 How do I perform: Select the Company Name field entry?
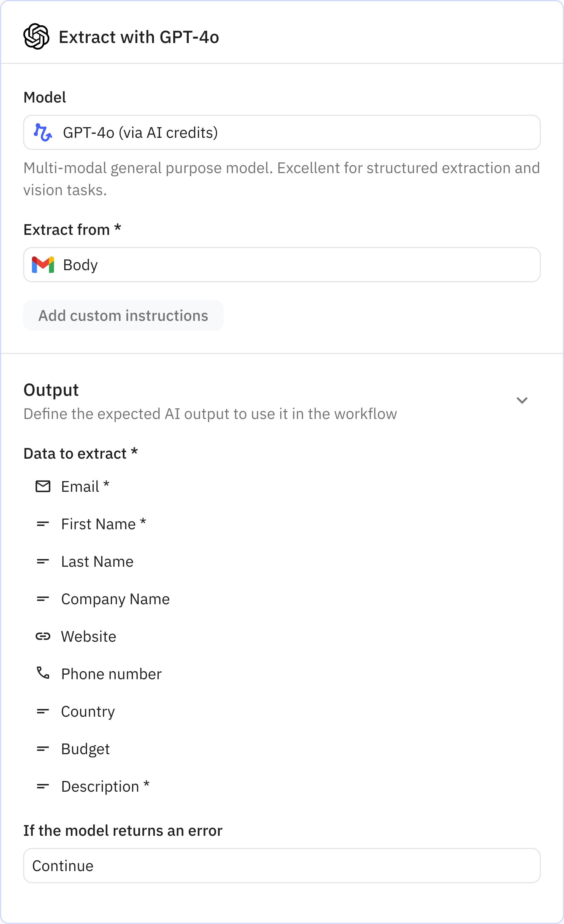tap(115, 599)
